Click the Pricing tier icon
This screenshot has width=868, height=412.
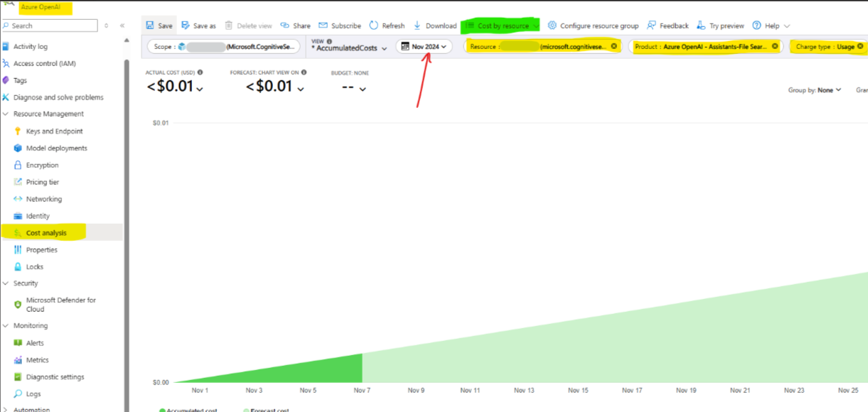18,183
